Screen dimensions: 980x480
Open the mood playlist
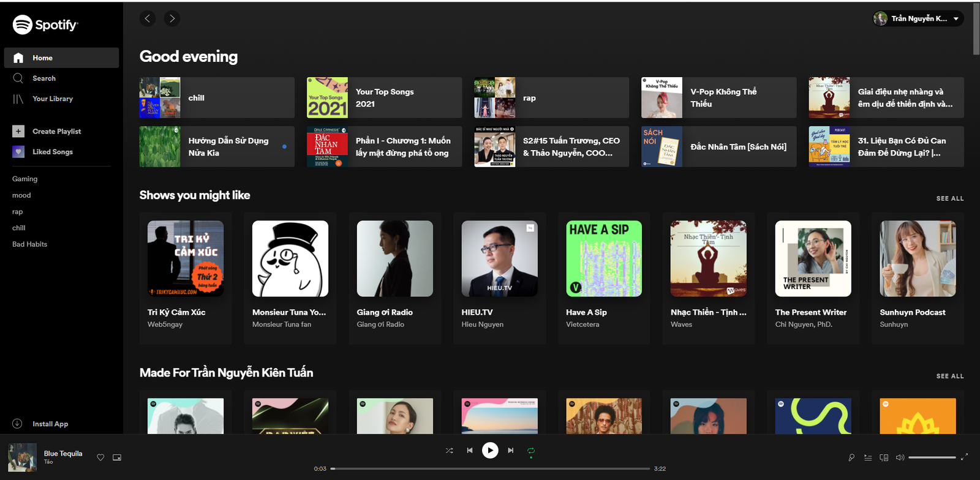(21, 195)
